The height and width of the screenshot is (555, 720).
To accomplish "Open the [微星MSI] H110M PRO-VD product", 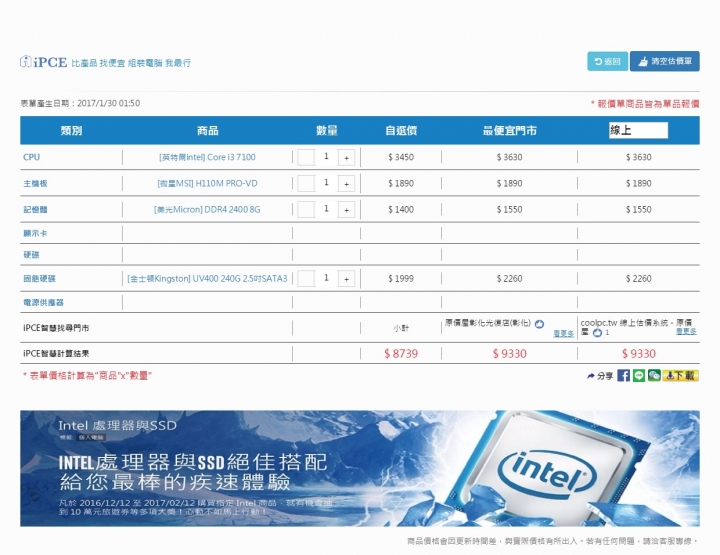I will (x=207, y=183).
